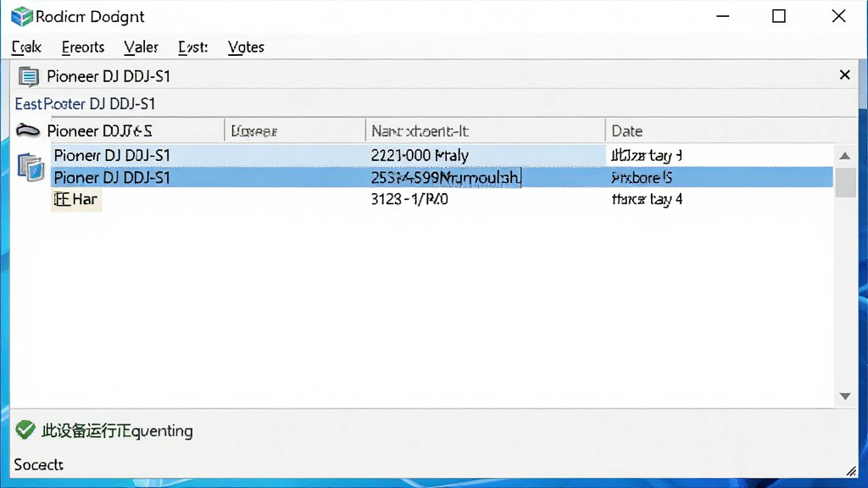
Task: Select the highlighted Pioner DJ DDJ-S1 row
Action: coord(442,177)
